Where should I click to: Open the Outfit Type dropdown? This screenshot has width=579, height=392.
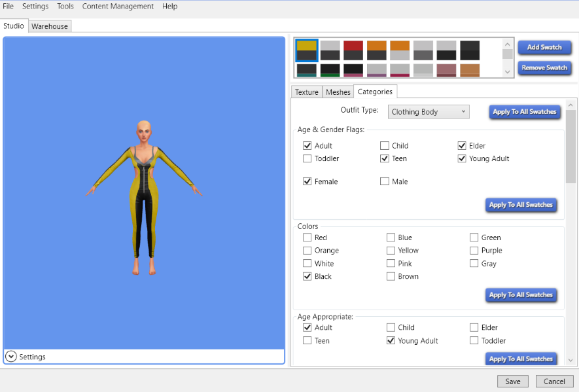pos(429,112)
